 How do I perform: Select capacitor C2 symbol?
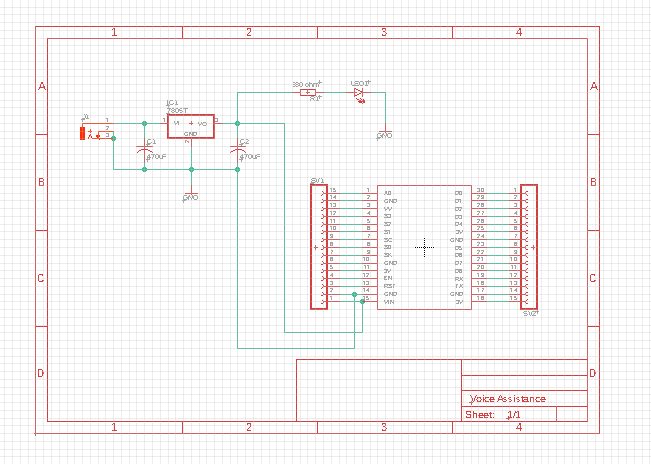(x=237, y=149)
